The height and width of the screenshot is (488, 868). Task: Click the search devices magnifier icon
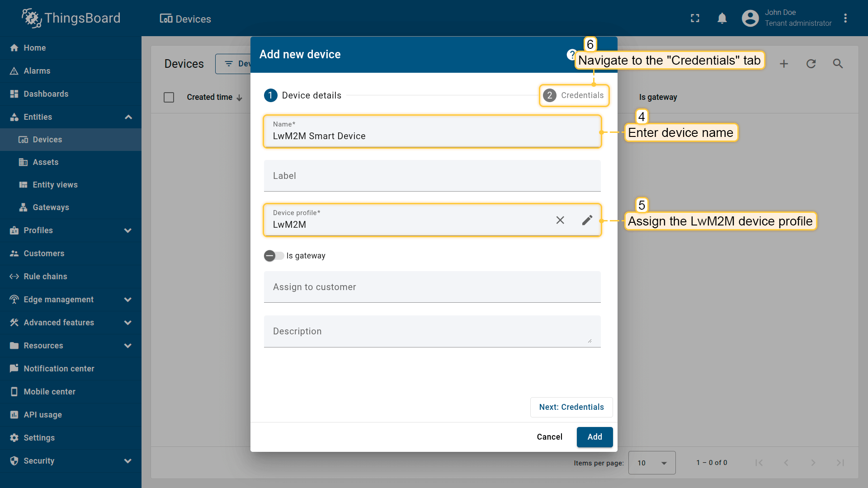coord(838,64)
